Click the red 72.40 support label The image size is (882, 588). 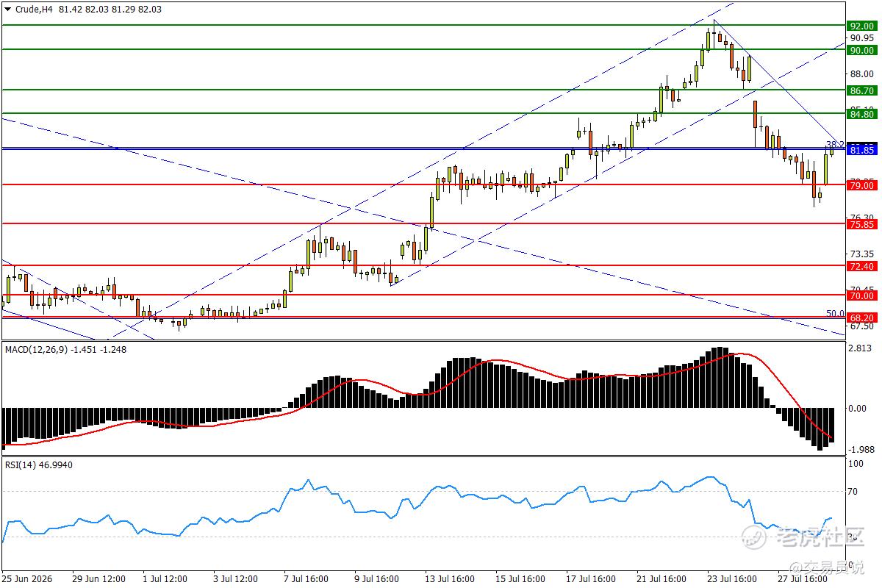(x=861, y=266)
